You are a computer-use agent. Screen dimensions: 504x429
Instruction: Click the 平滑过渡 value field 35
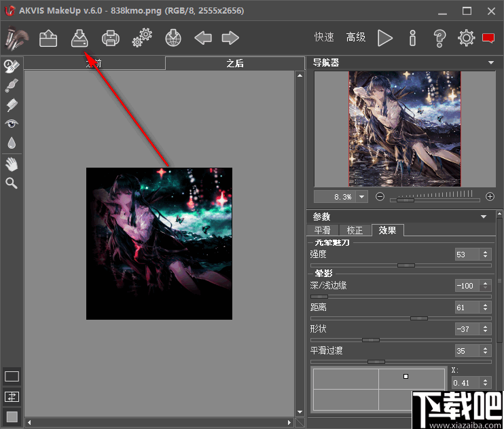tap(467, 351)
